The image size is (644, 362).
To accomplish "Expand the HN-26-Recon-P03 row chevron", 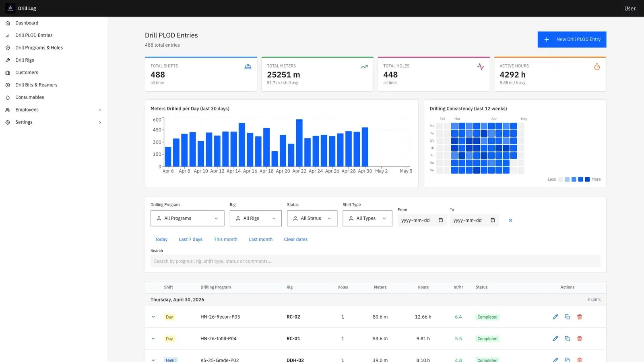I will pos(153,317).
